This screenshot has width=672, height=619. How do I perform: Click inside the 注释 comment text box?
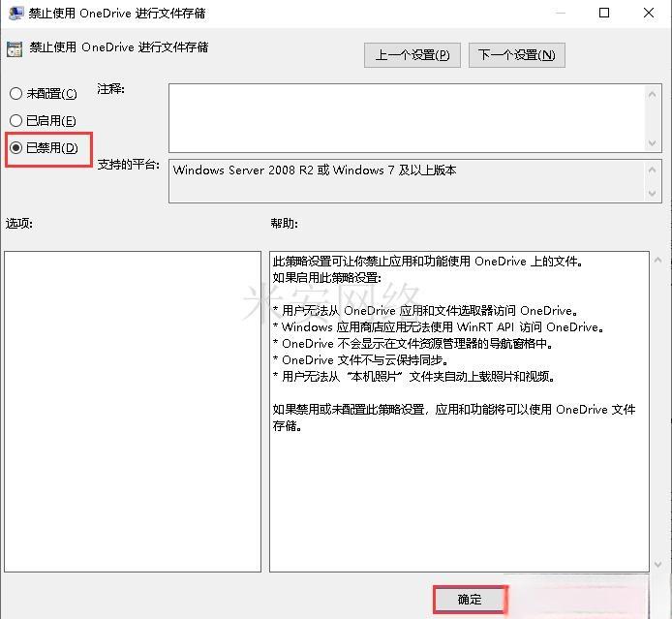click(407, 118)
